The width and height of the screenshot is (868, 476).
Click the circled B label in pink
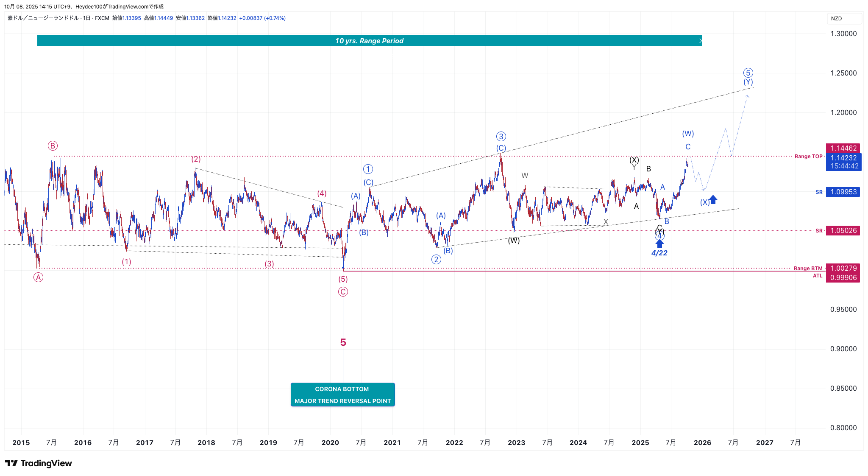coord(53,146)
